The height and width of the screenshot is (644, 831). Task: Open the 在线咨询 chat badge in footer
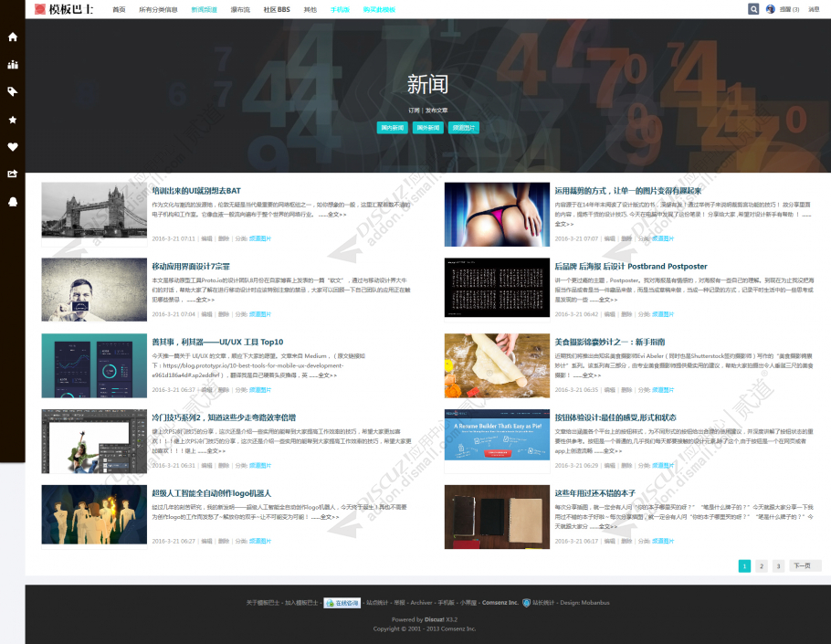pyautogui.click(x=342, y=603)
